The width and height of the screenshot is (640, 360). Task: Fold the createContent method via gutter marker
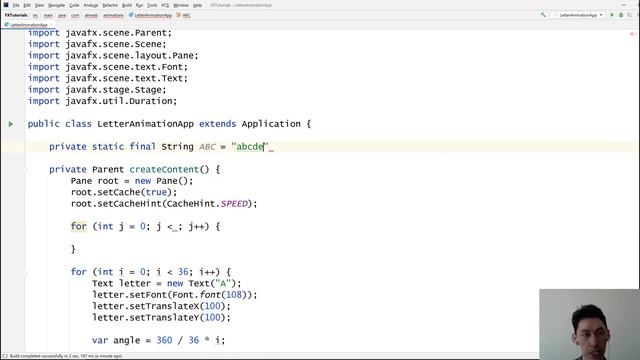click(25, 169)
